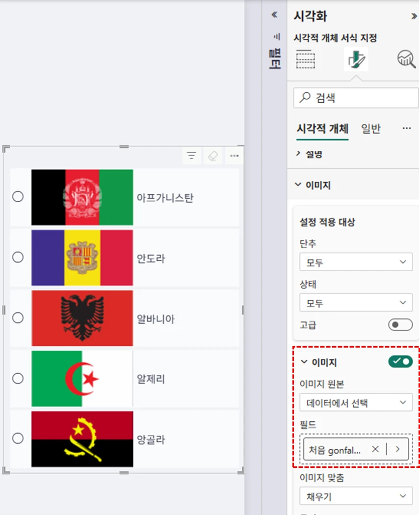420x515 pixels.
Task: Switch to the 시각적 개체 tab
Action: click(322, 129)
